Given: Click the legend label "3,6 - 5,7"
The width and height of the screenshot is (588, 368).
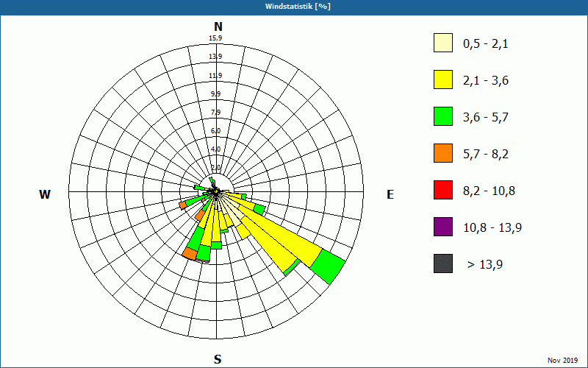Looking at the screenshot, I should click(x=486, y=118).
